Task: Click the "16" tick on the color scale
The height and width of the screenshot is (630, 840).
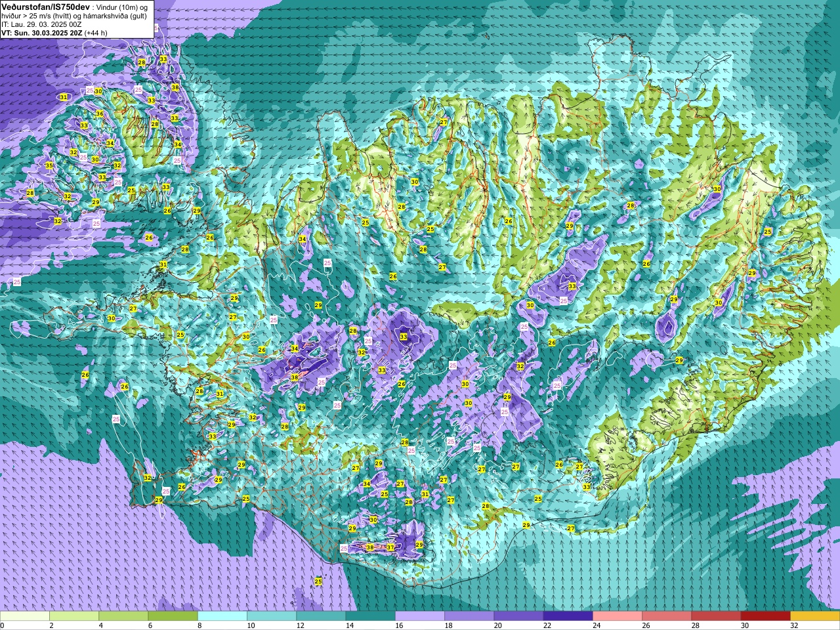Action: pos(399,625)
